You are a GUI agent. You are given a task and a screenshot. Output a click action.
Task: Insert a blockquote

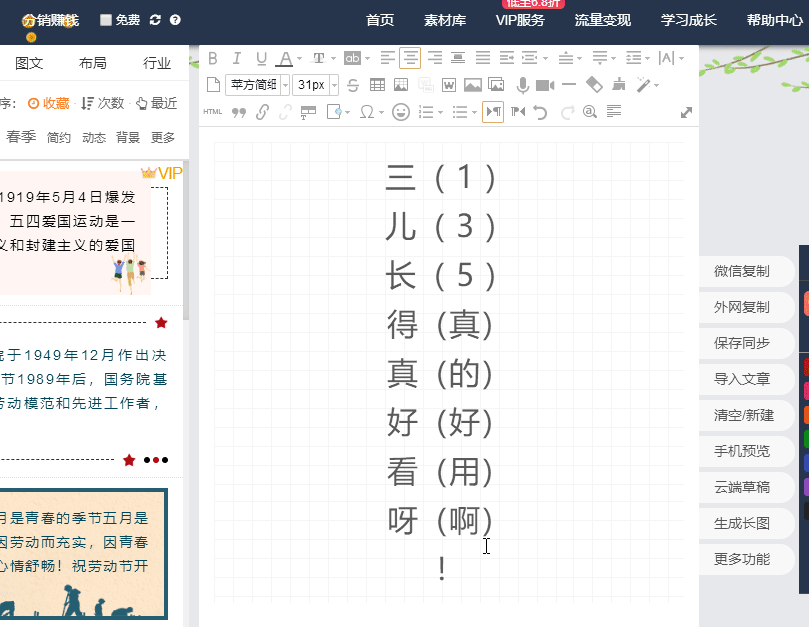(x=238, y=112)
